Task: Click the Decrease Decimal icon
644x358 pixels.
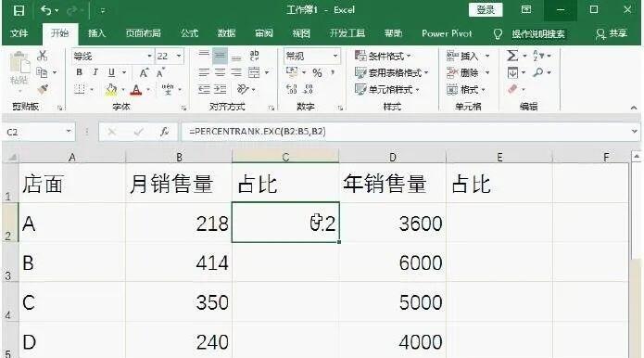Action: [309, 89]
